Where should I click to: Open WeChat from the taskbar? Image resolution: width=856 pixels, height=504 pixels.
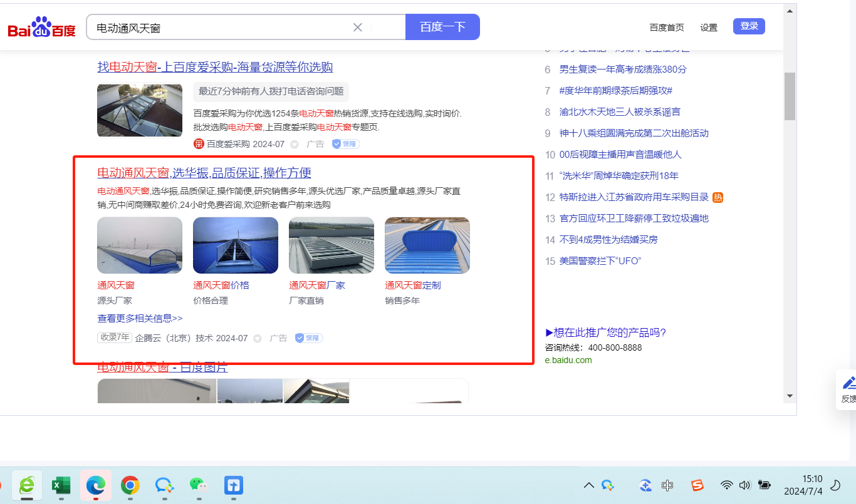coord(199,485)
